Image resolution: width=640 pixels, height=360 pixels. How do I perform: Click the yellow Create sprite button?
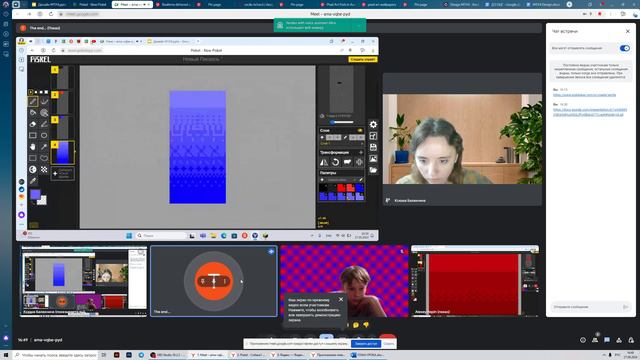click(x=363, y=60)
